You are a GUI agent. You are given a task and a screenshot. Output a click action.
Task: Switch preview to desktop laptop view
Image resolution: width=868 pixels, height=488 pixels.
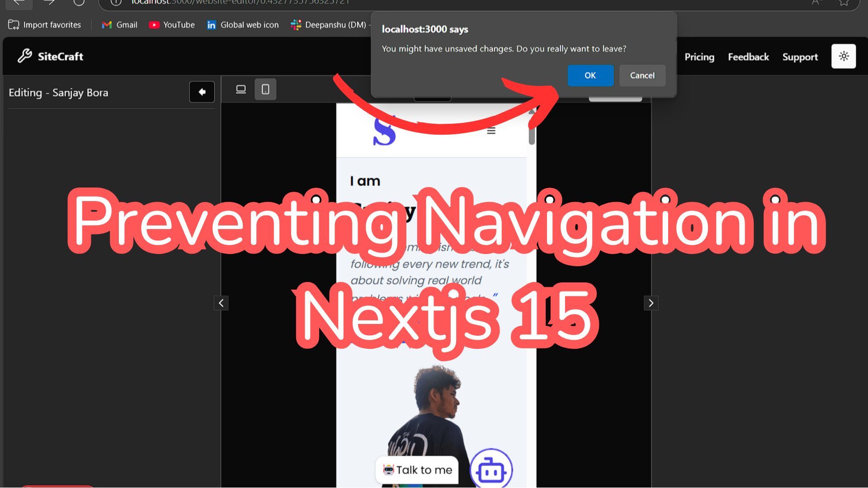tap(241, 89)
